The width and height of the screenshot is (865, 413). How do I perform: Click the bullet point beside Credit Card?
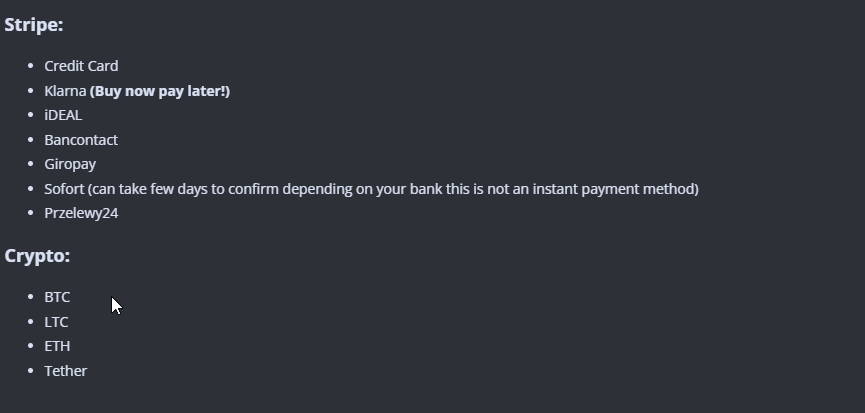pyautogui.click(x=30, y=66)
